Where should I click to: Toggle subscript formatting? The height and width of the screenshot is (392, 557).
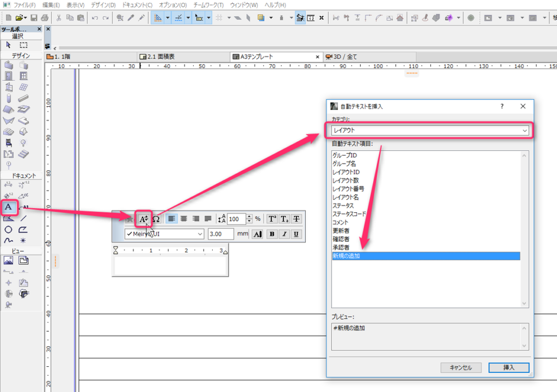click(284, 219)
